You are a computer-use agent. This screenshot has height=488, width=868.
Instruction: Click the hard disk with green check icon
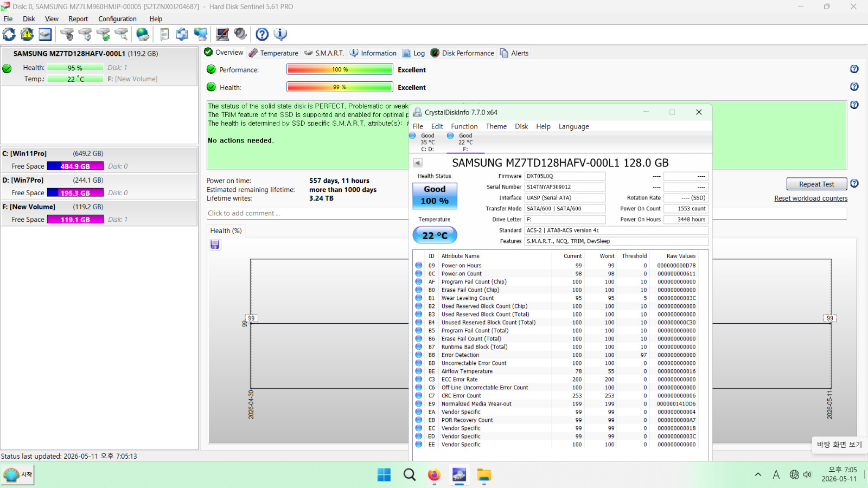coord(103,34)
